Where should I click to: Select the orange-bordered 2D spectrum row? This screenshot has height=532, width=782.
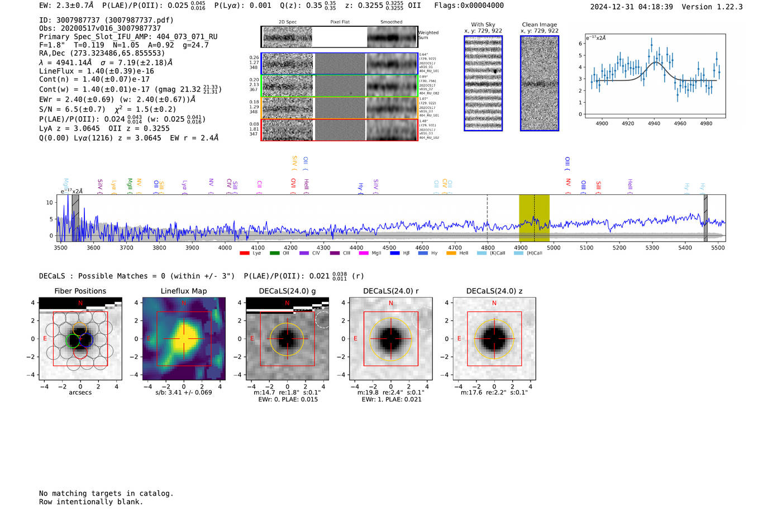point(340,108)
